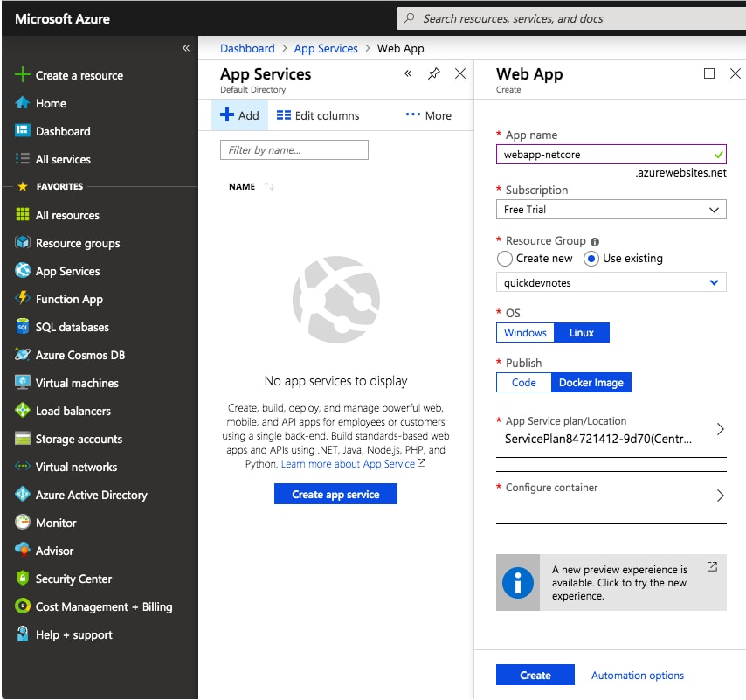Image resolution: width=746 pixels, height=700 pixels.
Task: Open Virtual machines label in the sidebar
Action: [x=77, y=383]
